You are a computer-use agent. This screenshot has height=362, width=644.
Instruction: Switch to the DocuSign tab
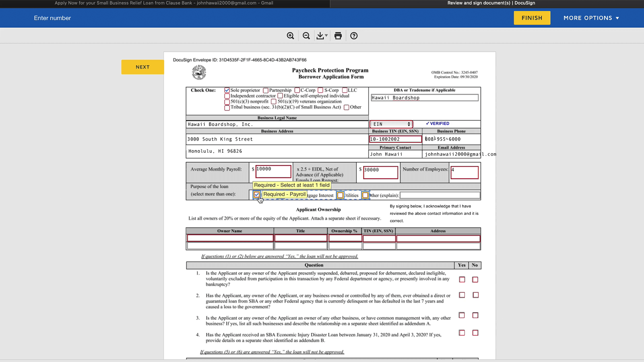(x=491, y=3)
